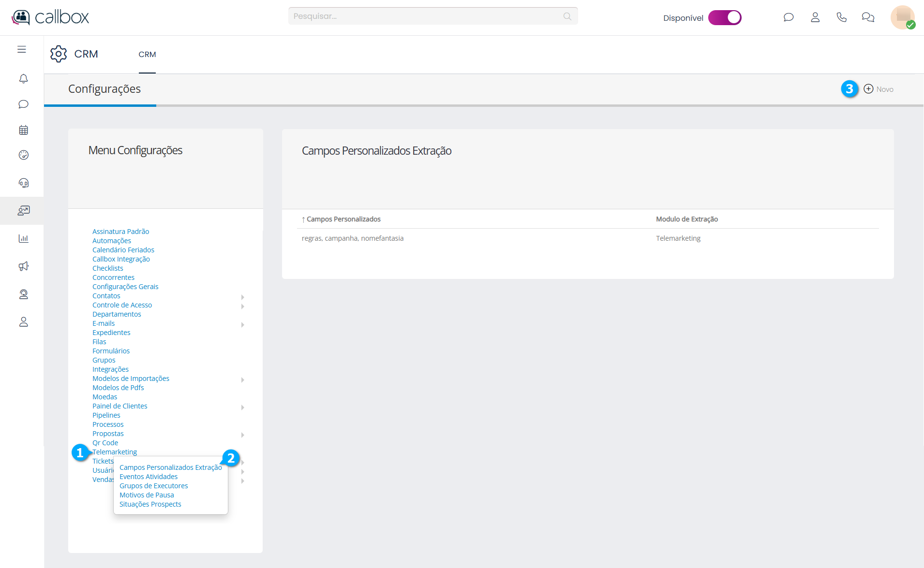This screenshot has width=924, height=568.
Task: Open the Automações settings link
Action: point(112,241)
